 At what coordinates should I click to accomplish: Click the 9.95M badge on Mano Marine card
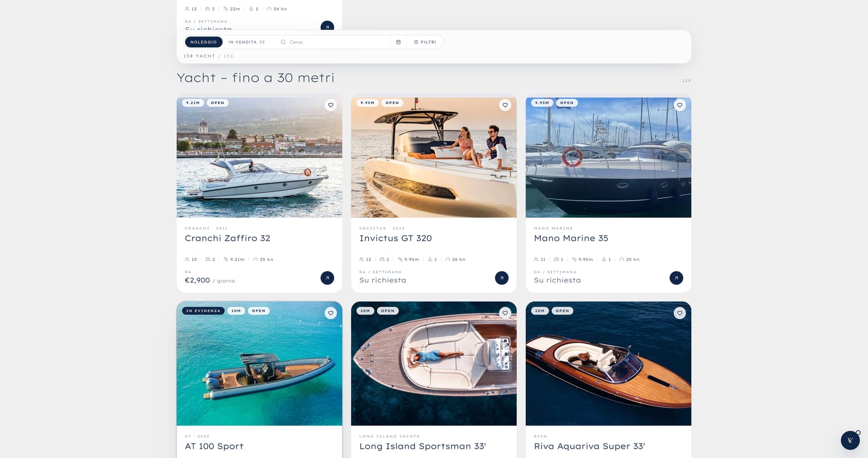(x=542, y=103)
